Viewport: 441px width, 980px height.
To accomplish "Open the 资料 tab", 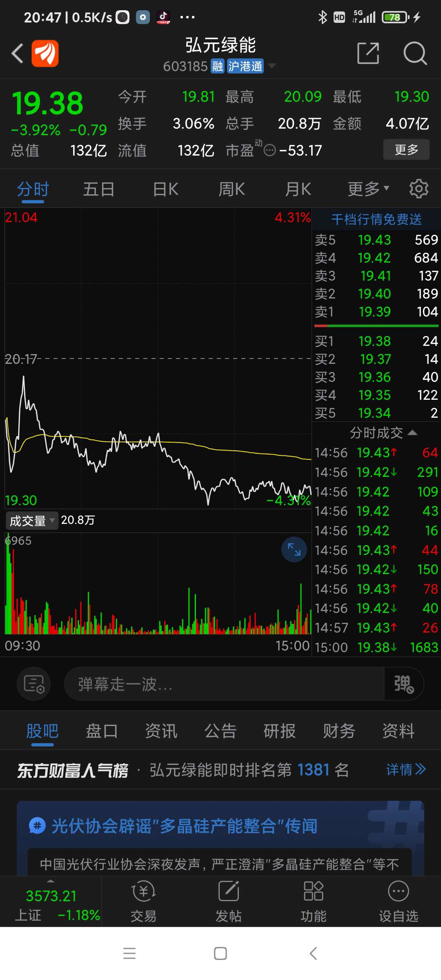I will pyautogui.click(x=399, y=731).
